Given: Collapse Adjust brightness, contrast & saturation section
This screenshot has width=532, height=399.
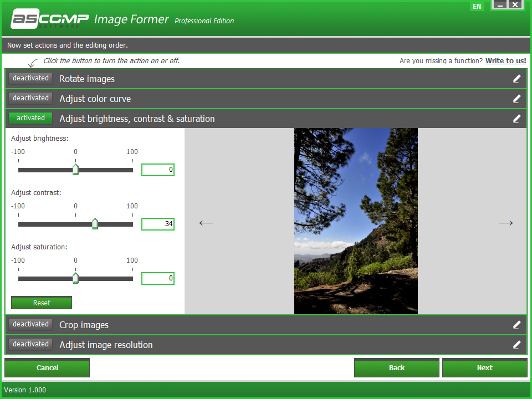Looking at the screenshot, I should (x=266, y=119).
